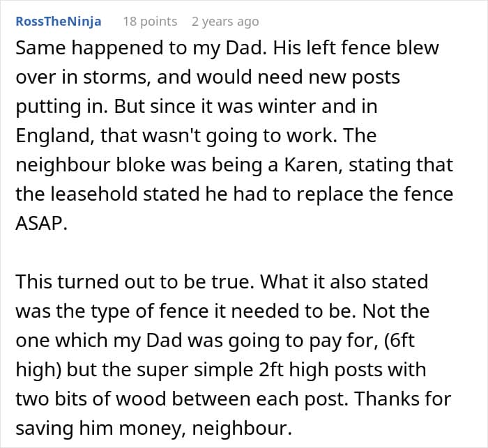Click the 2 years ago timestamp
Viewport: 488px width, 448px height.
225,22
